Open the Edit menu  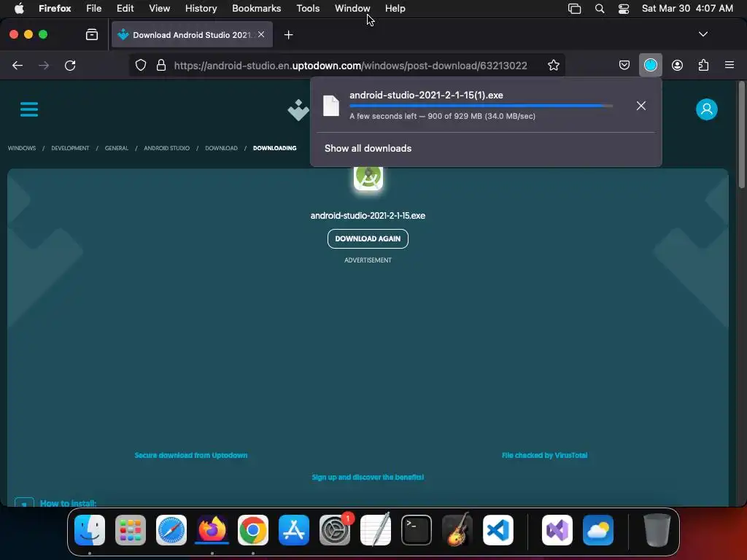125,9
